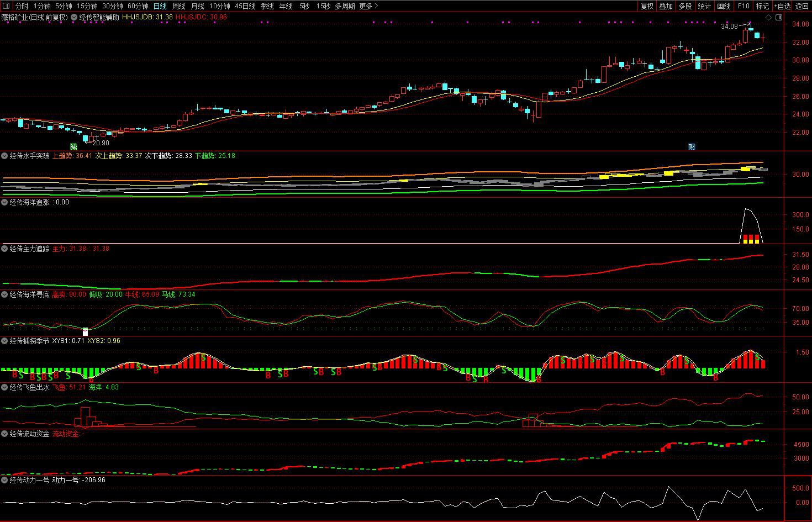Open the 经传飞鱼出水 indicator dropdown
This screenshot has width=812, height=522.
[5, 387]
